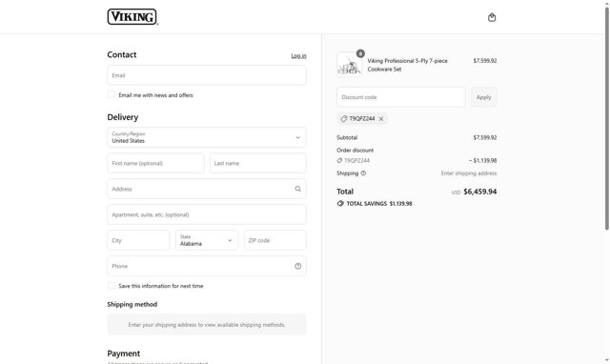Image resolution: width=610 pixels, height=364 pixels.
Task: Click the Subtotal value $7,599.92
Action: (485, 137)
